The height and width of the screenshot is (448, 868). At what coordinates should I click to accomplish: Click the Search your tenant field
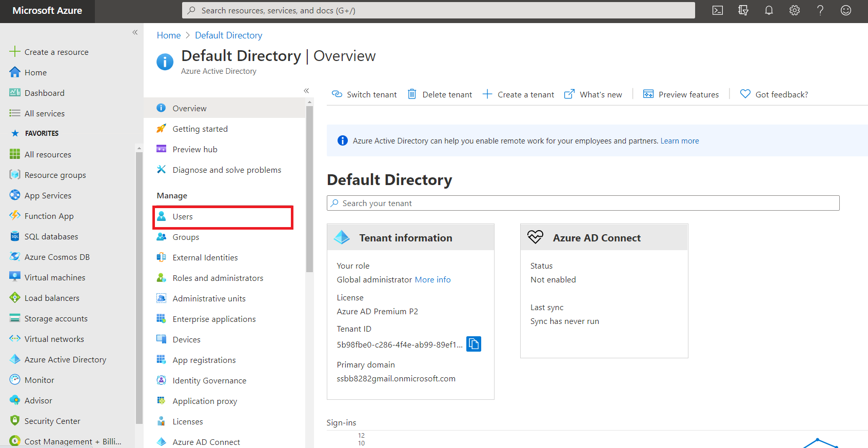pos(583,203)
